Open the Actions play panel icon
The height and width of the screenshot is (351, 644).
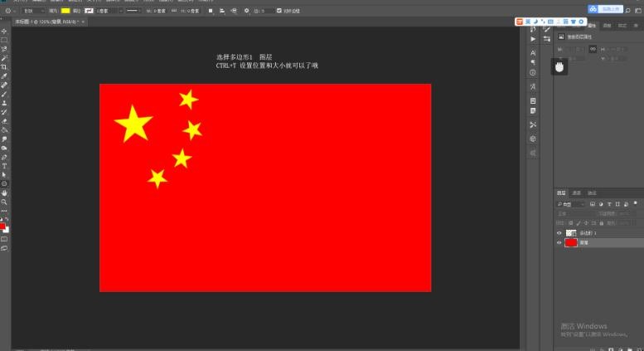533,39
